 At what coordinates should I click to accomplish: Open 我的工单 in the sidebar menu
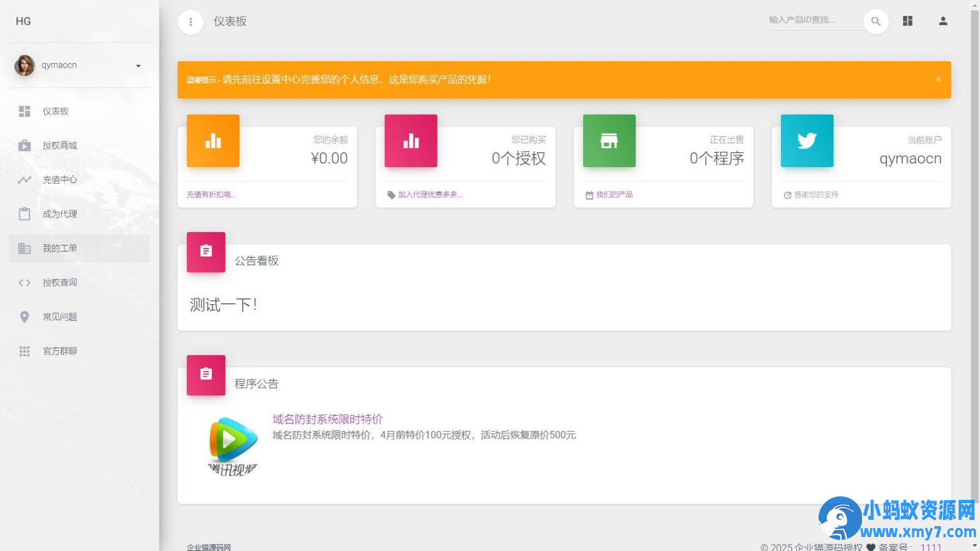(79, 248)
